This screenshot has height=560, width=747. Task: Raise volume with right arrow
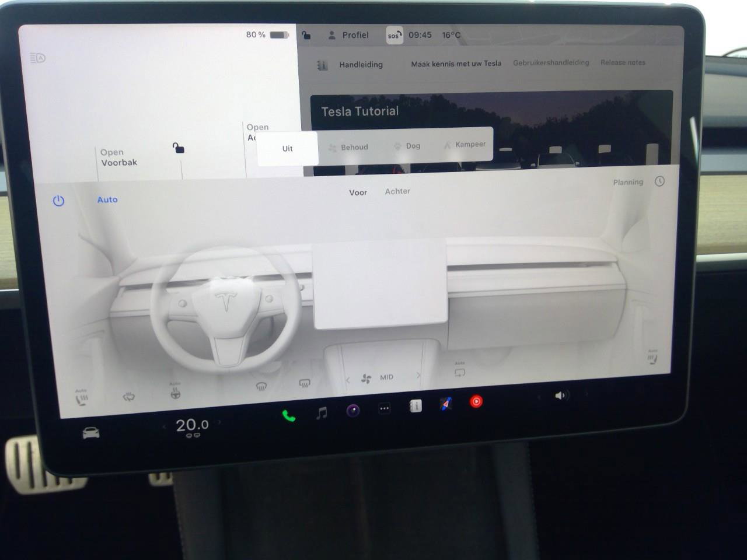click(587, 394)
